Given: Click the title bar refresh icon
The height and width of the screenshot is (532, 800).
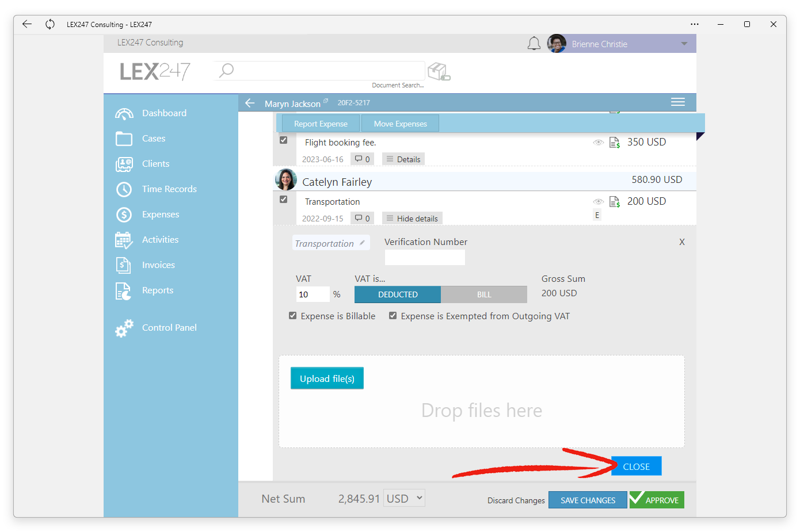Looking at the screenshot, I should [50, 24].
